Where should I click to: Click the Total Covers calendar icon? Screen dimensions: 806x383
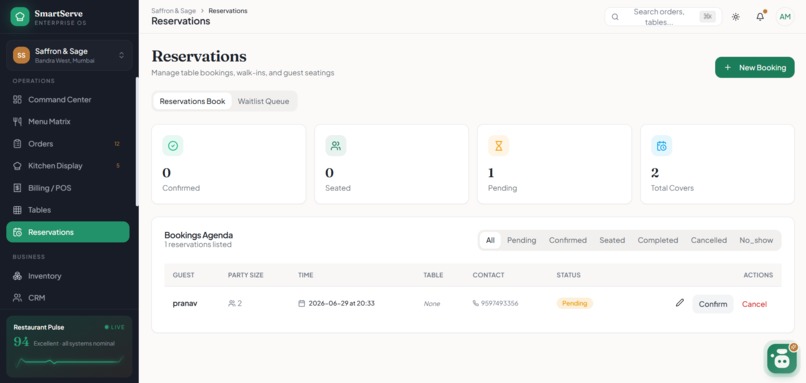click(662, 146)
